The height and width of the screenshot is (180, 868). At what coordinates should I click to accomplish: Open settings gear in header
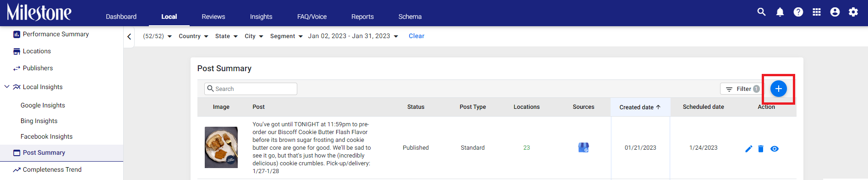tap(853, 12)
